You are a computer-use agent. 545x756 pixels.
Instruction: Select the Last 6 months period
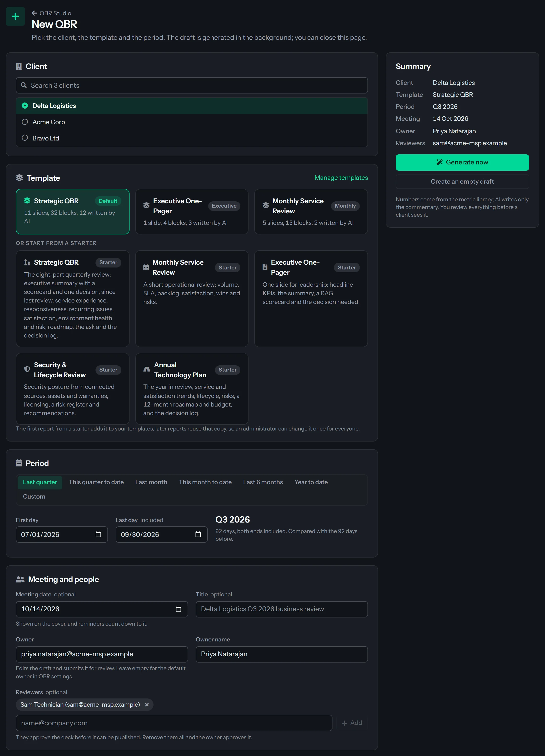[263, 482]
